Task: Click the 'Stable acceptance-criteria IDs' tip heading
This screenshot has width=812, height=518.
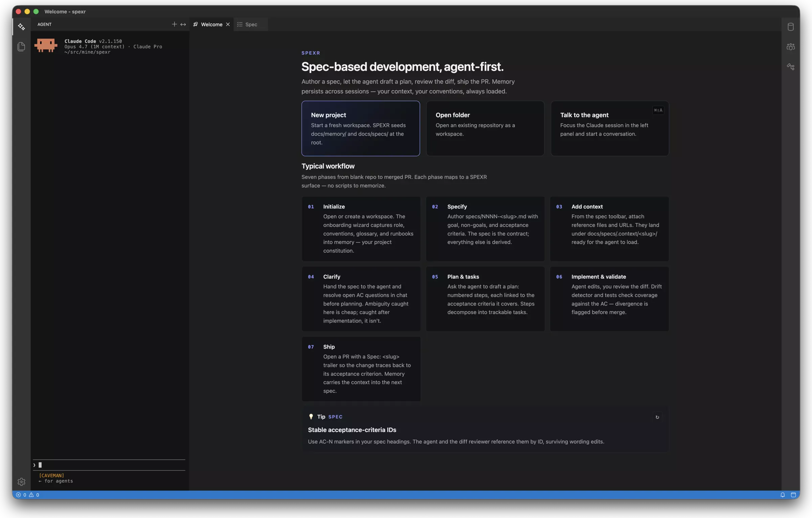Action: 352,430
